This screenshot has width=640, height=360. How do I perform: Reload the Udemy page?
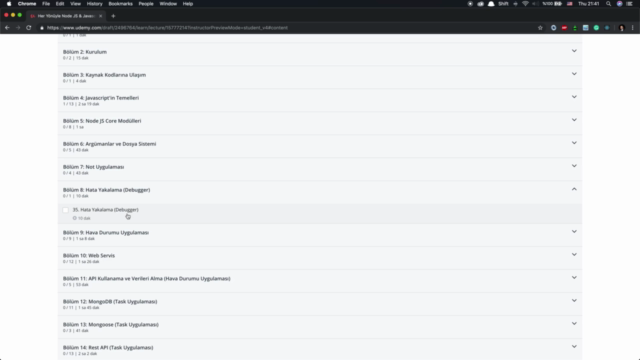point(29,28)
